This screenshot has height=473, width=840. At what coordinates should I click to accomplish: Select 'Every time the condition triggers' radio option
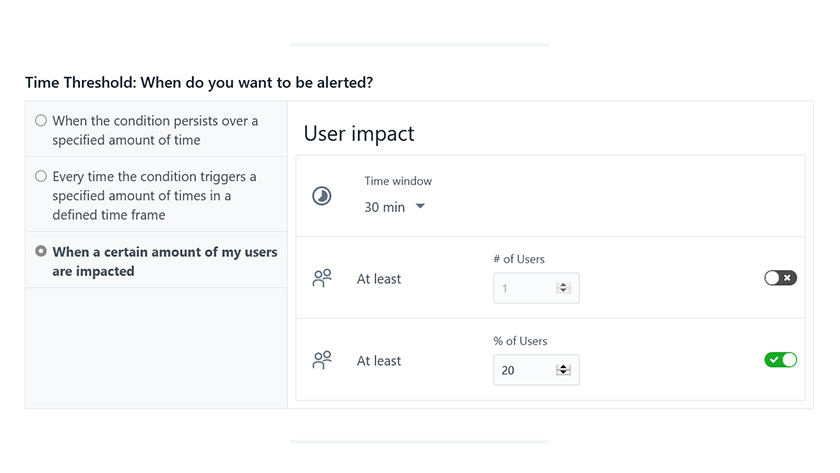41,176
